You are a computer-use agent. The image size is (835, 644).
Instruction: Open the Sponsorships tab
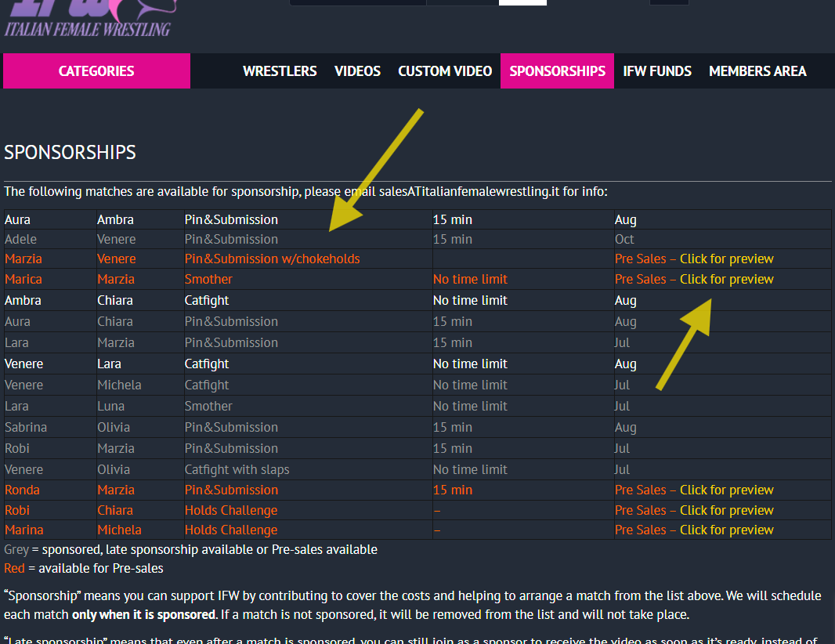coord(557,71)
